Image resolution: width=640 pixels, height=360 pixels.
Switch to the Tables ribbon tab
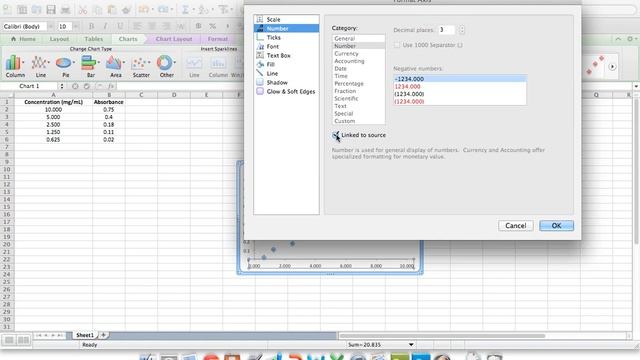coord(93,39)
